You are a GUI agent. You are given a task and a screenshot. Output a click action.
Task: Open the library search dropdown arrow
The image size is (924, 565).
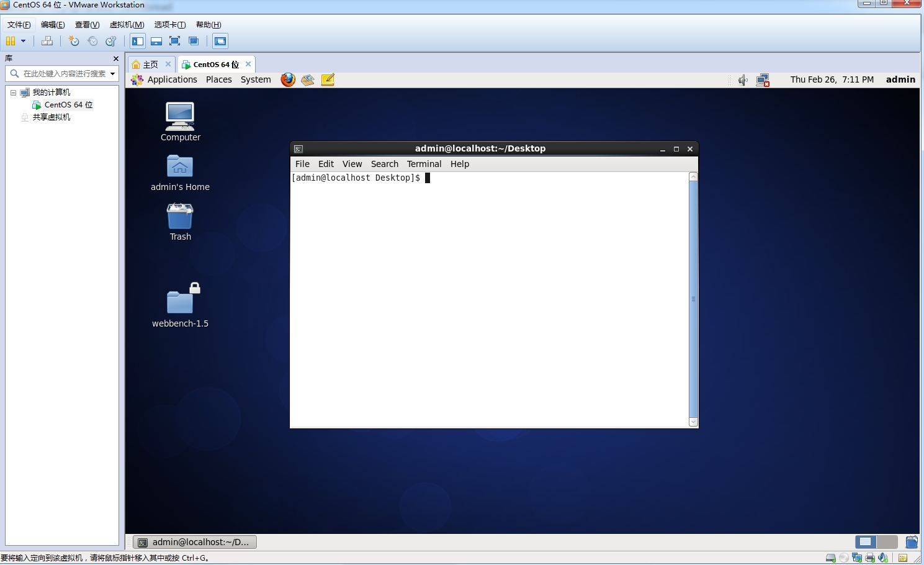click(x=112, y=74)
